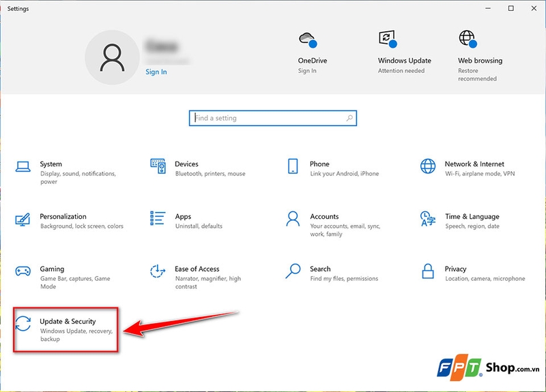The width and height of the screenshot is (546, 392).
Task: Click 'Game Bar, captures, Game Mode' description
Action: coord(75,283)
